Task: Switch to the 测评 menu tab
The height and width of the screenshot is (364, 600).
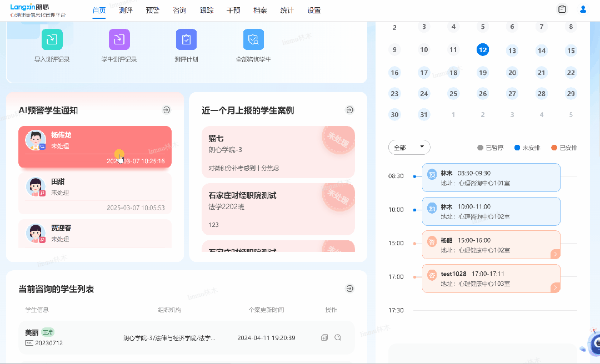Action: click(126, 10)
